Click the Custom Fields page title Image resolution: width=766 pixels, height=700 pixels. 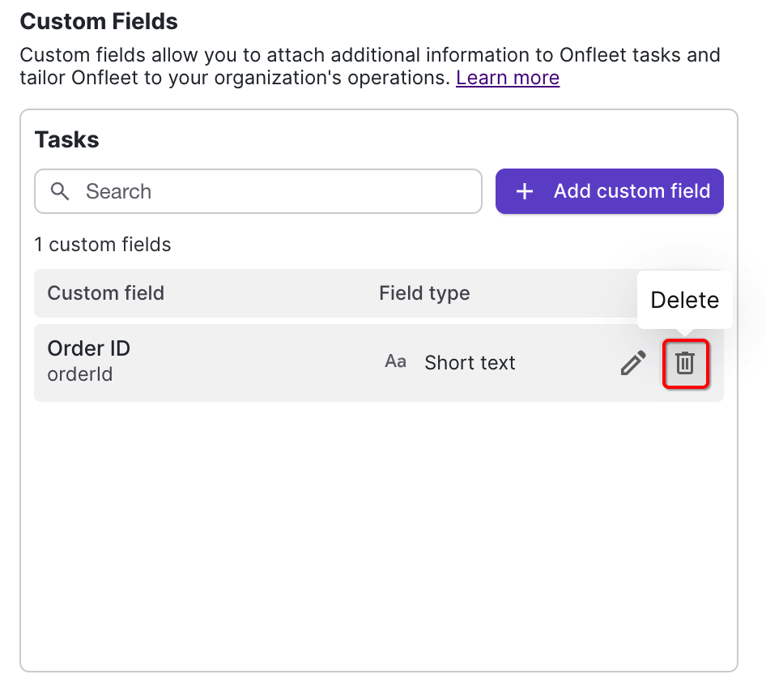[99, 22]
